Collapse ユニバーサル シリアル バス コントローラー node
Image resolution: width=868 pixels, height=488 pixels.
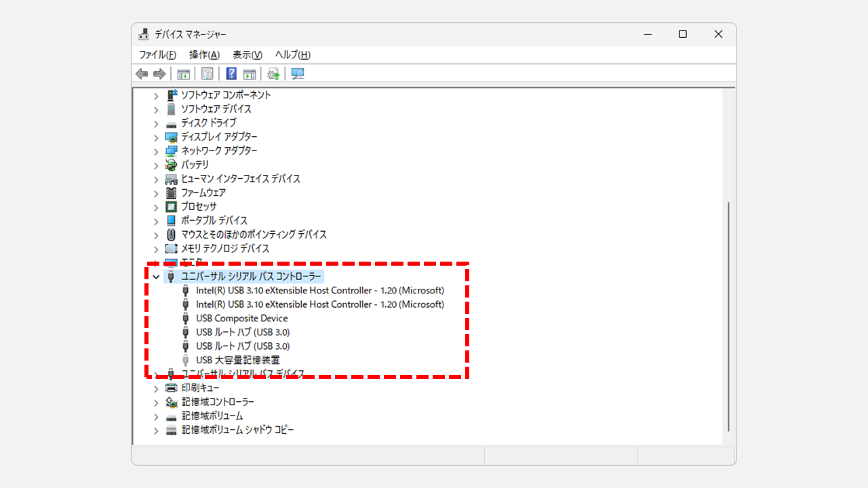click(156, 277)
